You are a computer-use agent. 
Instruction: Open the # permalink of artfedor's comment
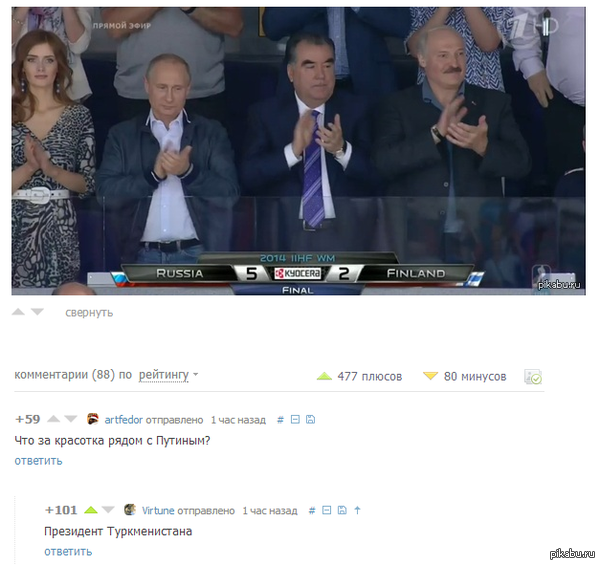280,420
